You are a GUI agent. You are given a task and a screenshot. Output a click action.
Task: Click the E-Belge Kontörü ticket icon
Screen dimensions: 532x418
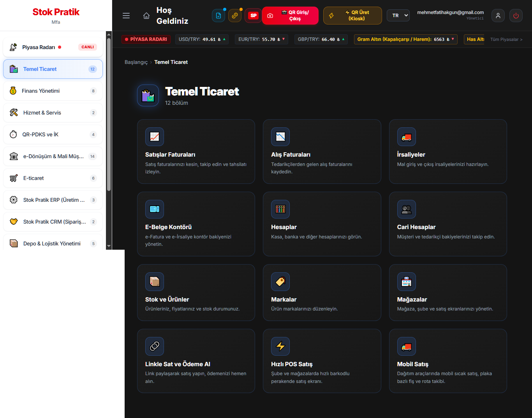tap(155, 209)
